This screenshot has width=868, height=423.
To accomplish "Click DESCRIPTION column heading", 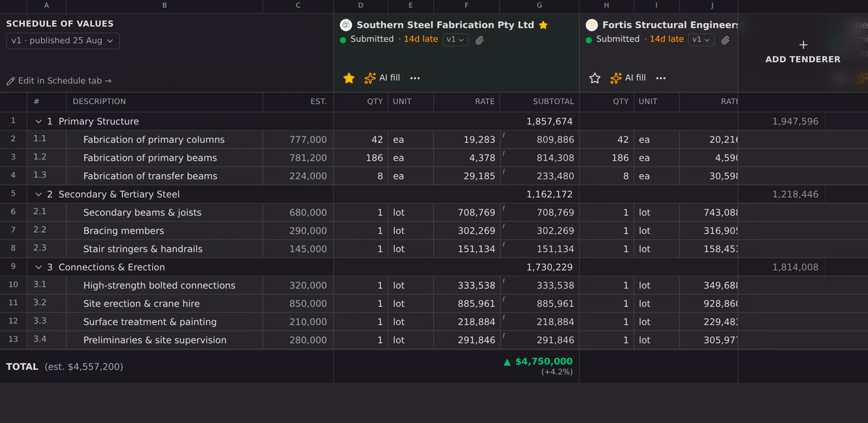I will click(99, 102).
